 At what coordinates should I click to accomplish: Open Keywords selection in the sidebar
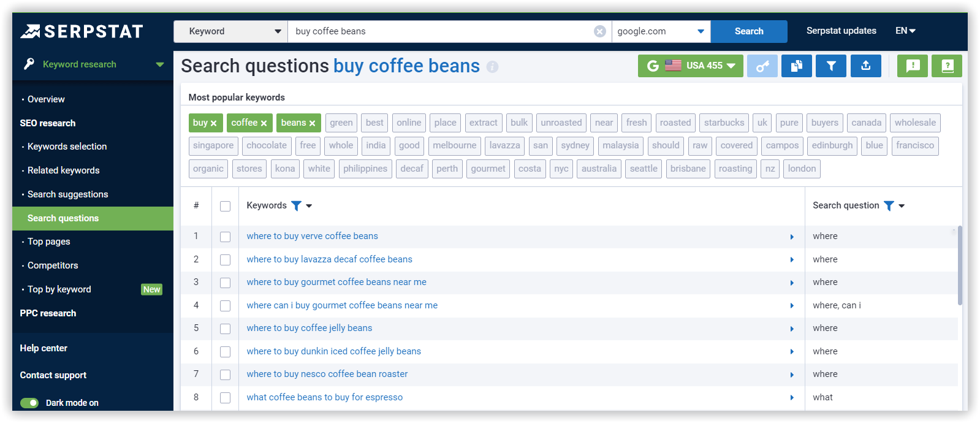pyautogui.click(x=67, y=147)
